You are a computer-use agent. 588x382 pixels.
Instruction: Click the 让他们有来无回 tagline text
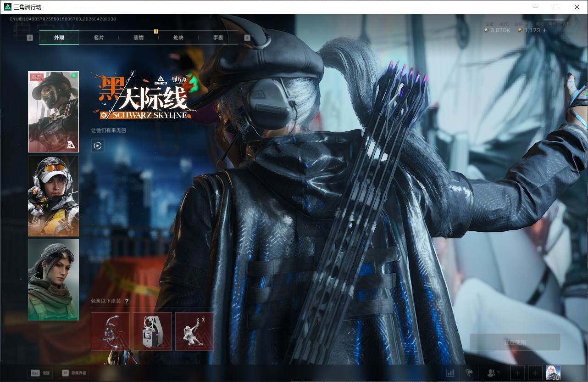pos(108,130)
